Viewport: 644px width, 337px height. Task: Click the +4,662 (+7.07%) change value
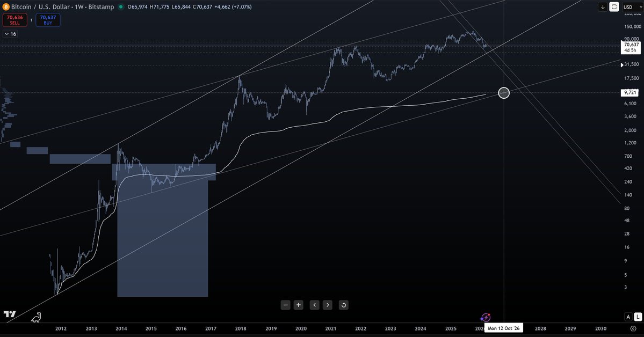pyautogui.click(x=233, y=7)
